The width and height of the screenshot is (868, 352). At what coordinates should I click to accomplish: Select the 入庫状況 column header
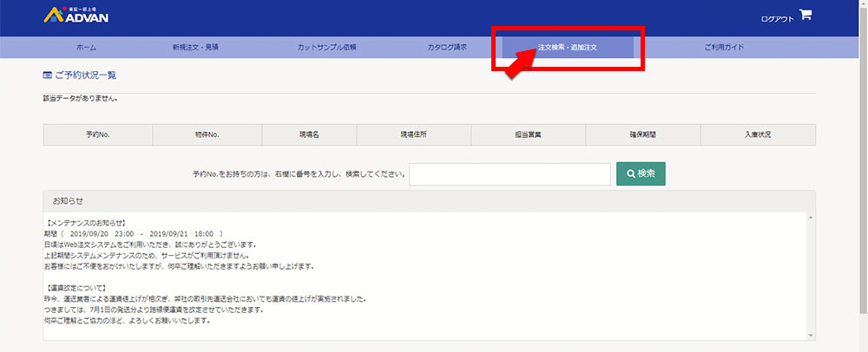(x=757, y=135)
